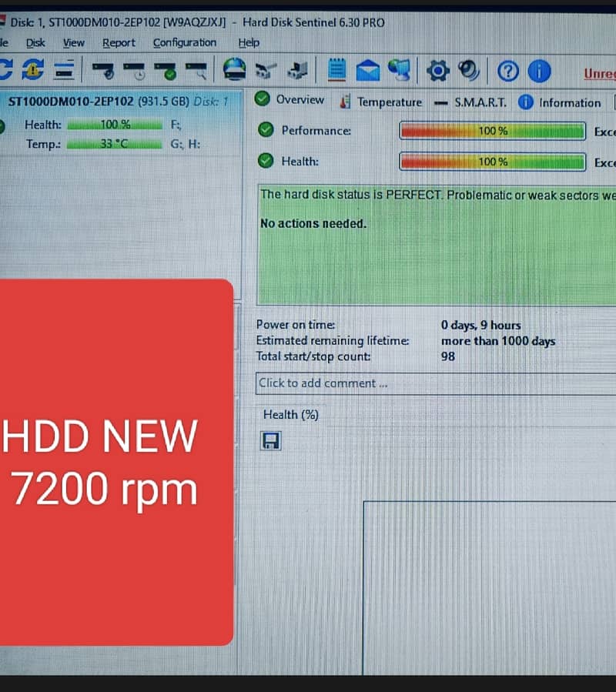The image size is (616, 692).
Task: Click the partially visible blue refresh arrow icon
Action: point(5,70)
